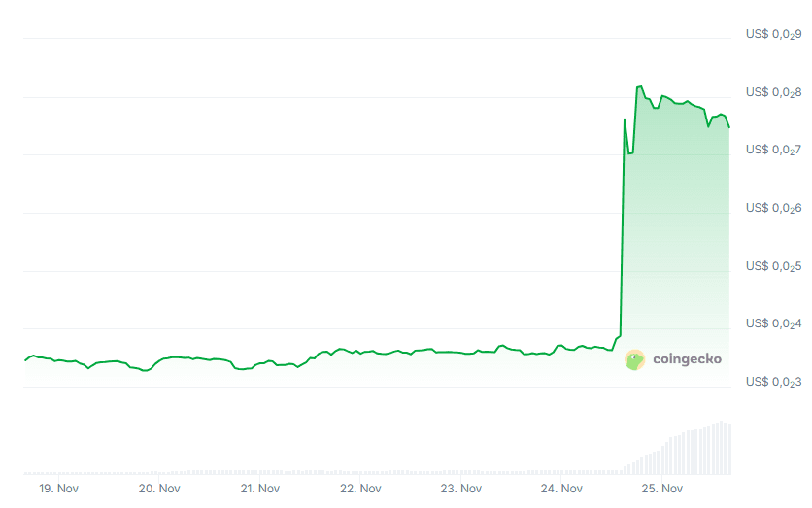Pick the 24. Nov date marker

[x=561, y=489]
